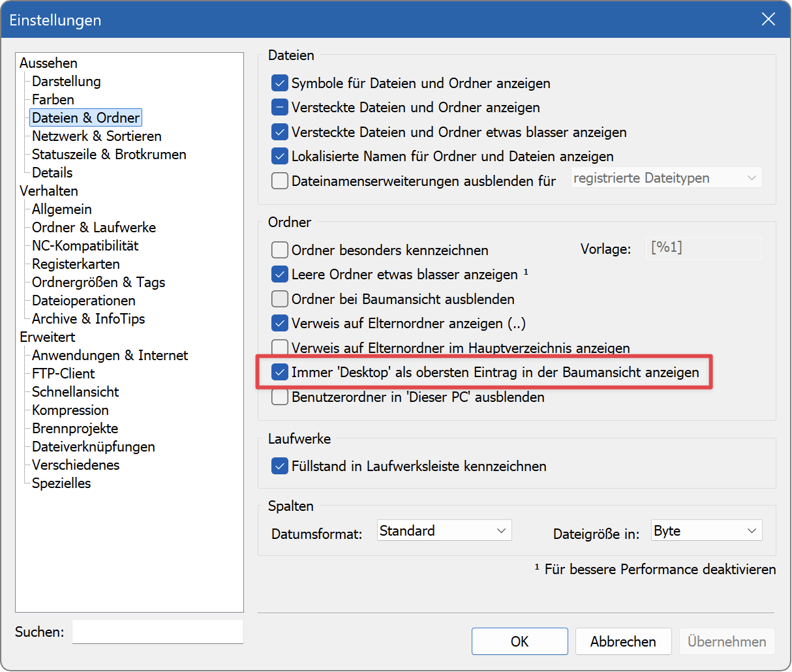Enable 'Dateinamenserweiterungen ausblenden für' checkbox
The height and width of the screenshot is (672, 792).
[x=280, y=181]
